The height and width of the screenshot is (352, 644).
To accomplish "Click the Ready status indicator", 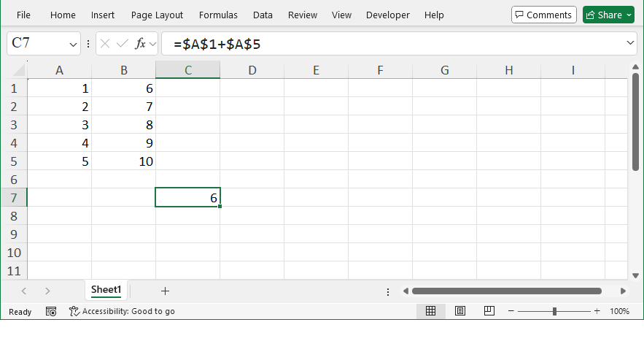I will point(20,312).
